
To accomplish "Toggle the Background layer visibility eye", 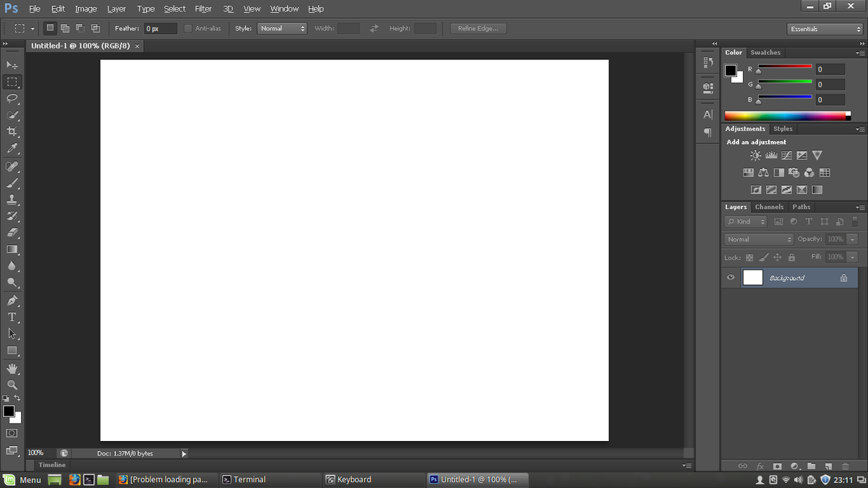I will click(x=730, y=277).
